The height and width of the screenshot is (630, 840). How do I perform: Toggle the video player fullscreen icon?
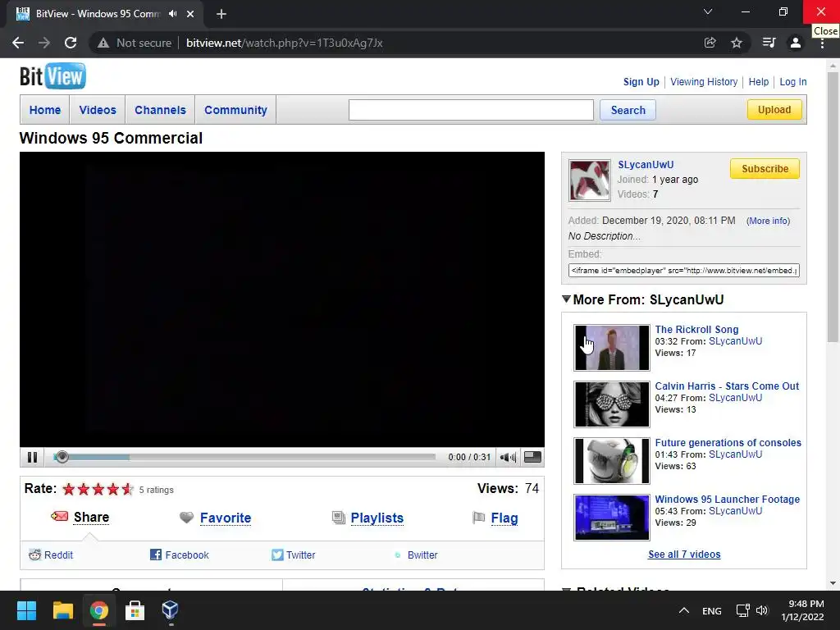532,457
